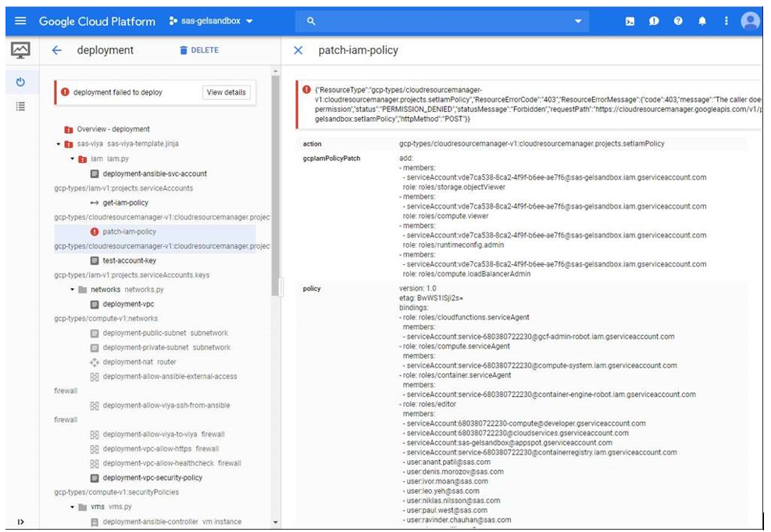Click the Deployment Manager product icon

tap(20, 50)
